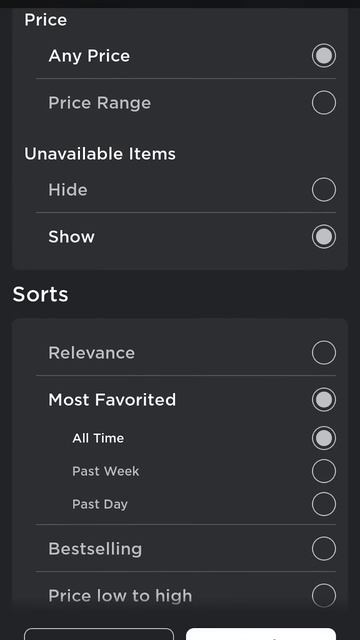Click the Price Range label text
The height and width of the screenshot is (640, 360).
click(x=100, y=103)
